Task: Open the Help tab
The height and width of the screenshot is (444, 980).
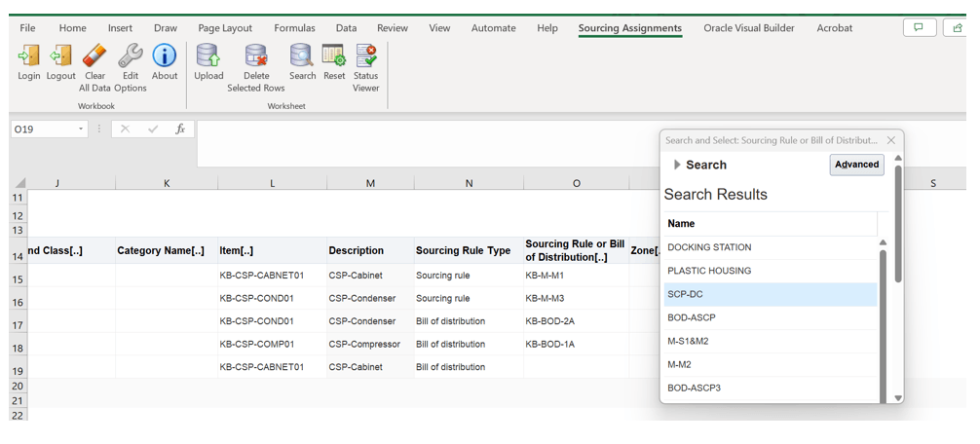Action: (x=547, y=28)
